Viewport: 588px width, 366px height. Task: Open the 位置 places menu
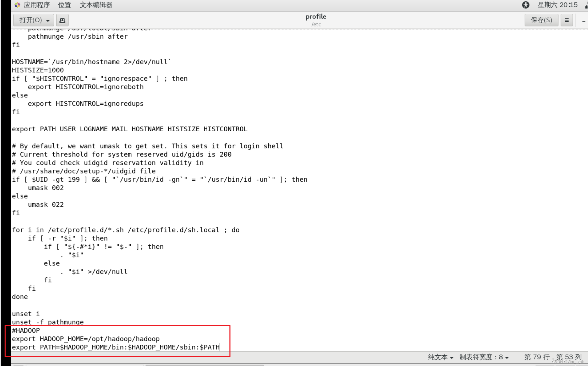click(64, 5)
